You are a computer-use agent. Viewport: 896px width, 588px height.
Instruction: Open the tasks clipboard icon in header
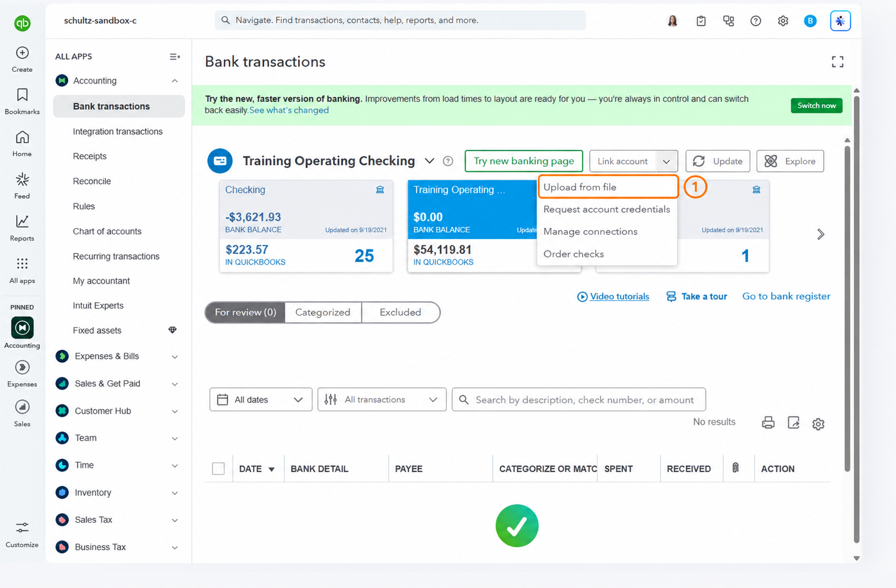(x=701, y=21)
